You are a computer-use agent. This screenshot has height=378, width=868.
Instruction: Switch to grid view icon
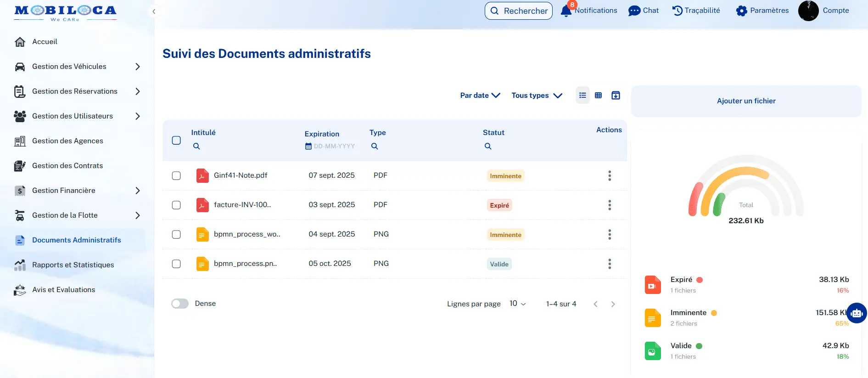pos(598,96)
